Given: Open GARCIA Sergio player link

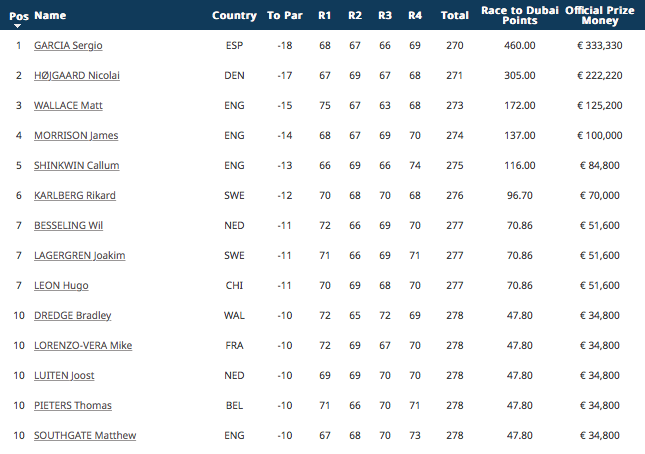Looking at the screenshot, I should tap(68, 46).
